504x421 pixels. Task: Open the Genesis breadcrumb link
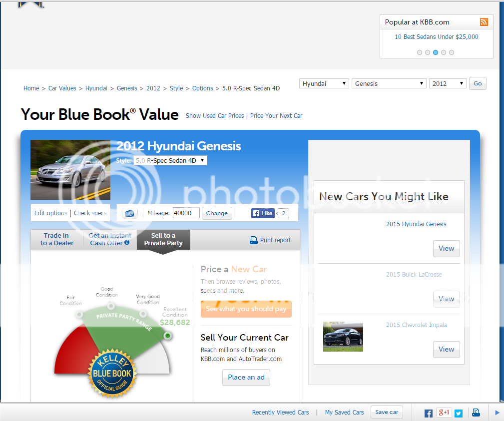tap(127, 88)
